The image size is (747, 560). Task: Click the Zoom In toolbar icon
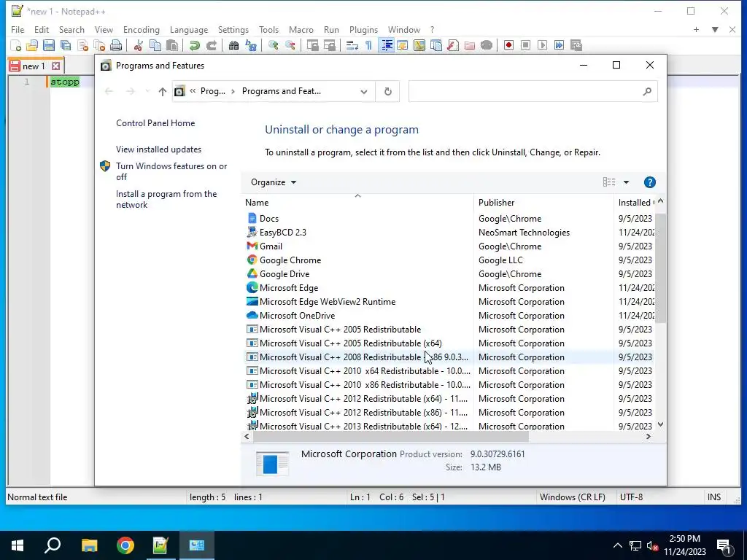click(x=273, y=46)
